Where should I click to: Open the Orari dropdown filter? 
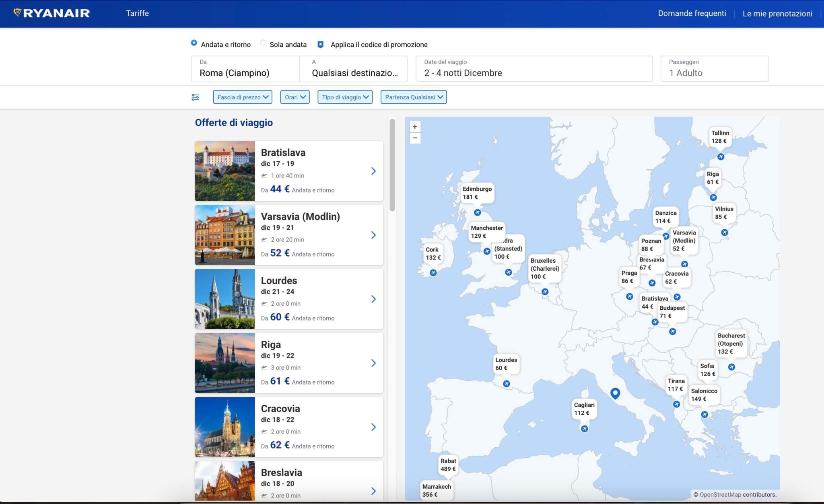295,97
